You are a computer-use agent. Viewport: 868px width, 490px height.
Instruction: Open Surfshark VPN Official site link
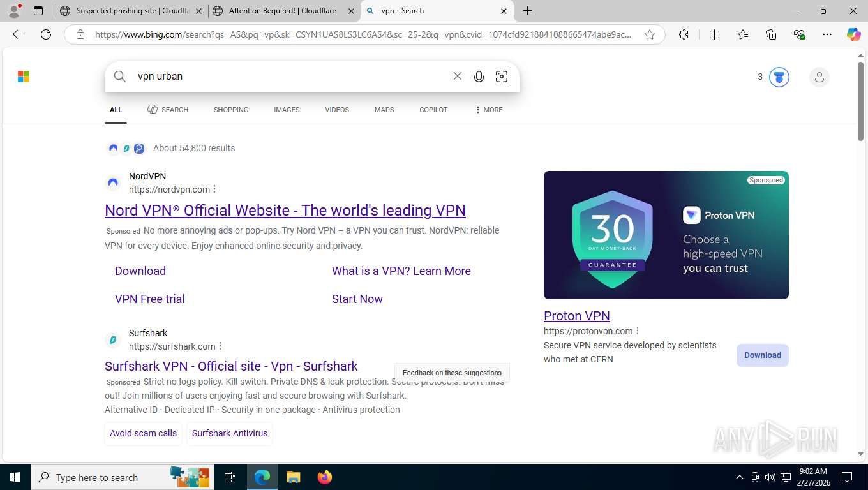[231, 366]
